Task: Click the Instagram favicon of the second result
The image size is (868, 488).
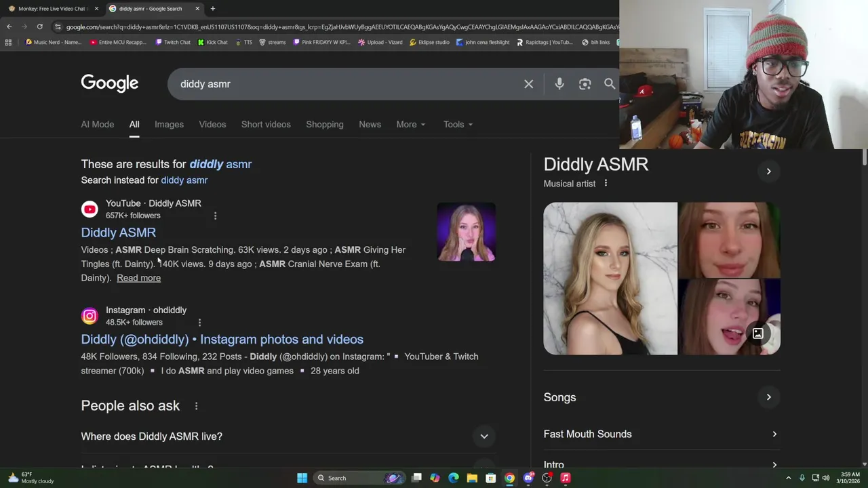Action: pyautogui.click(x=90, y=316)
